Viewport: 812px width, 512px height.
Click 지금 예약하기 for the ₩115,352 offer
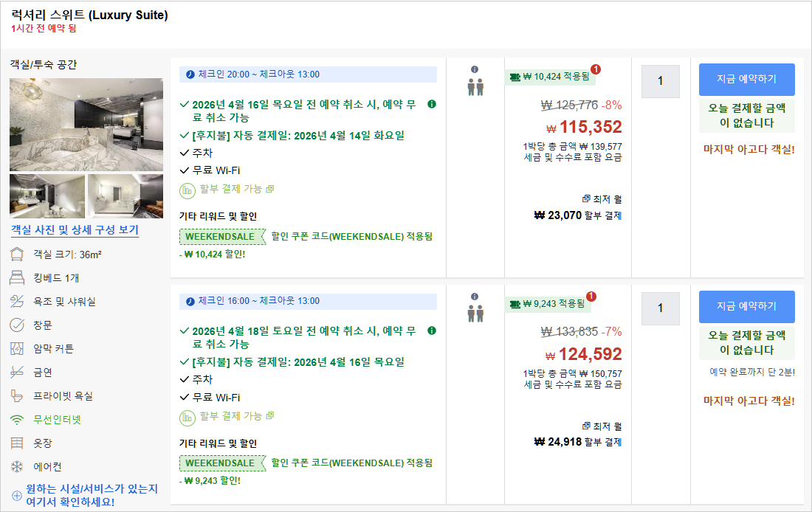coord(747,79)
